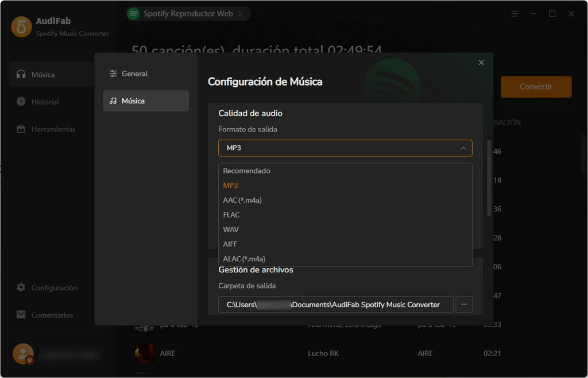Click the AIRE album cover thumbnail
588x378 pixels.
[x=144, y=353]
